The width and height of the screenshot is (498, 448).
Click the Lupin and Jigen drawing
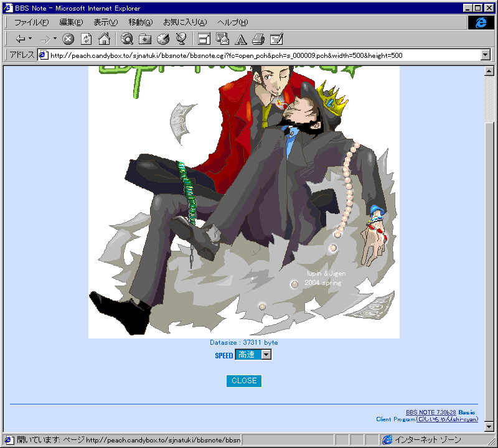click(x=243, y=202)
